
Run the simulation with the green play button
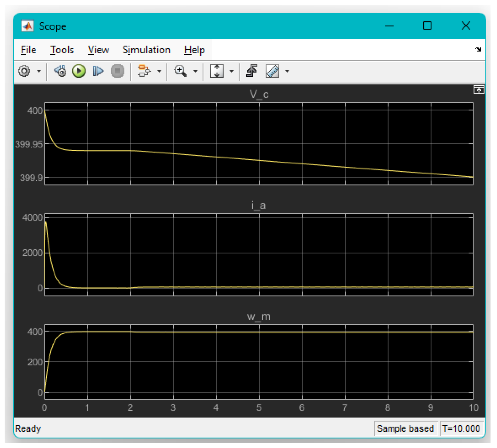pyautogui.click(x=79, y=71)
